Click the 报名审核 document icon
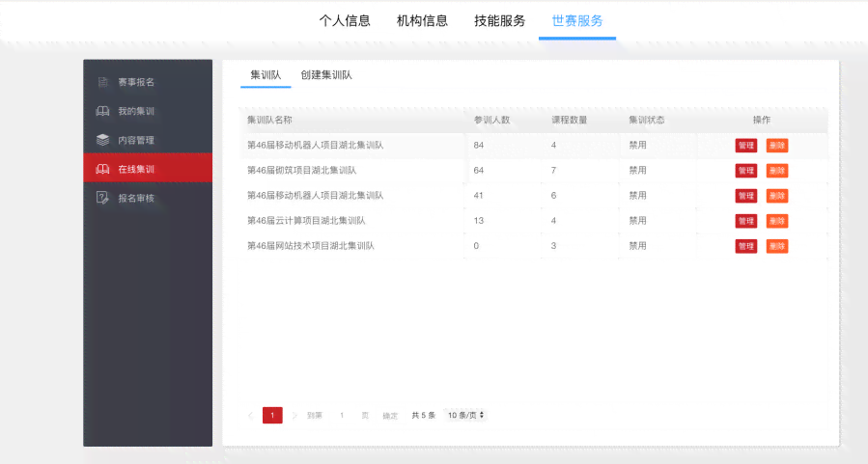Image resolution: width=868 pixels, height=464 pixels. [103, 198]
